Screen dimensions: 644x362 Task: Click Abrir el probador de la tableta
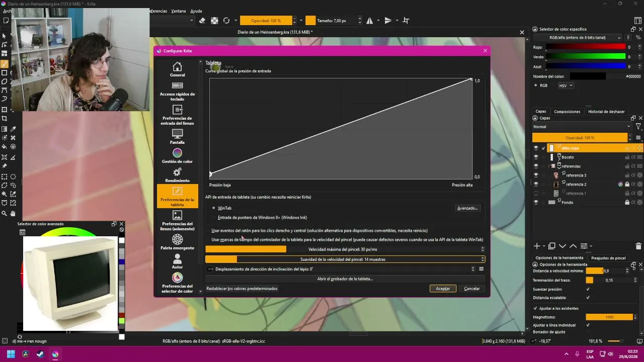[x=345, y=279]
